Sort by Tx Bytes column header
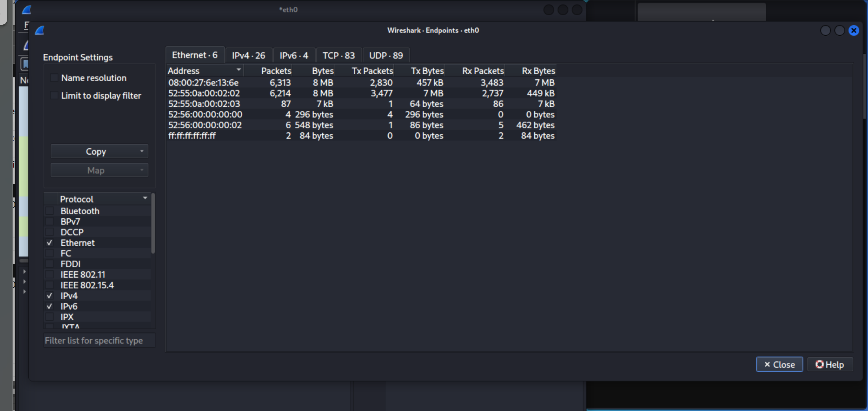The height and width of the screenshot is (411, 868). (x=419, y=71)
